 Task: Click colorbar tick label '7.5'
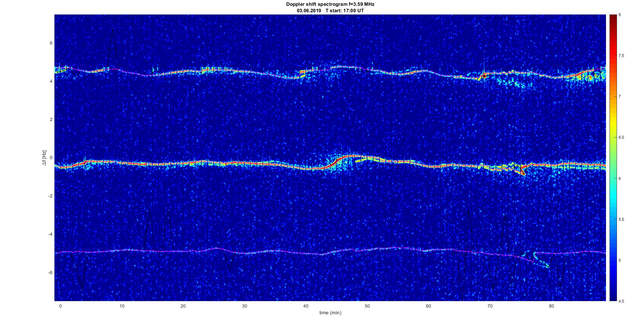pos(621,56)
